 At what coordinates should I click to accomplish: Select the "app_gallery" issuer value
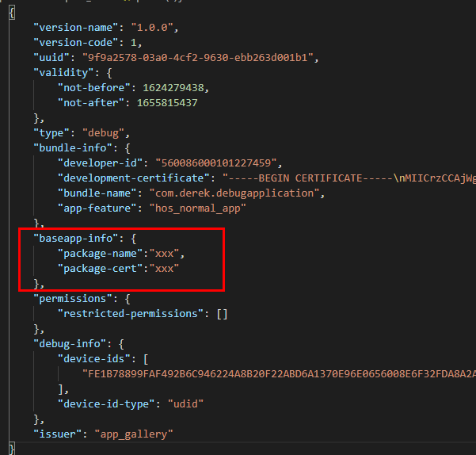[x=134, y=434]
